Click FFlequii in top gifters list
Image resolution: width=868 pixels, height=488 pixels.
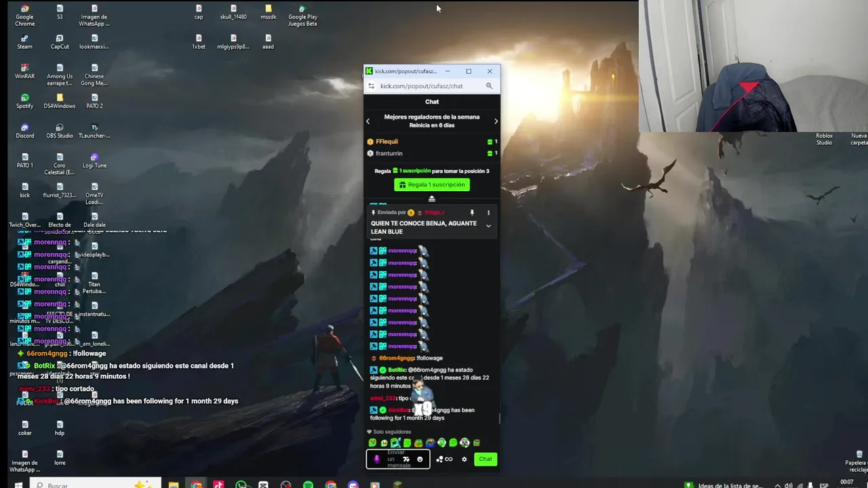point(387,142)
